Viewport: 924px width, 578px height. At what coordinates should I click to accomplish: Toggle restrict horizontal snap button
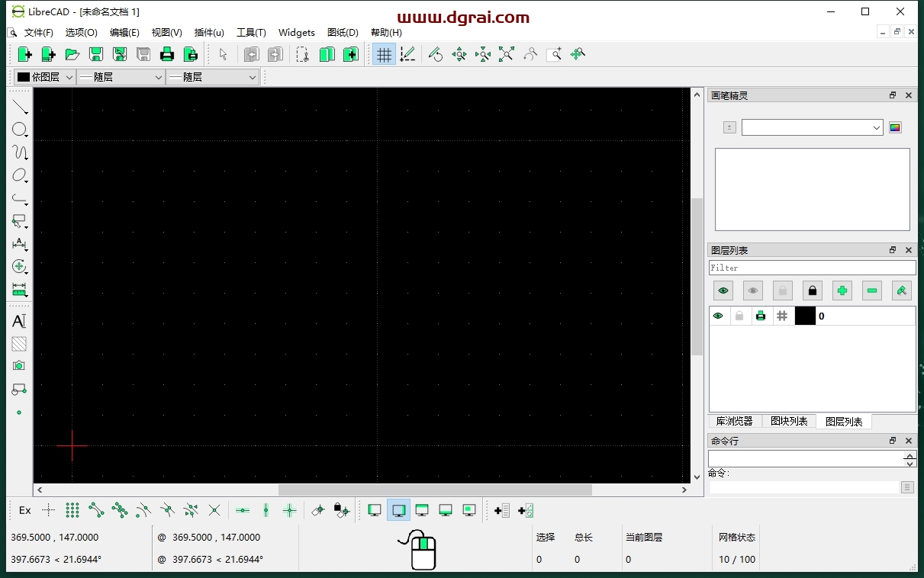(x=243, y=511)
